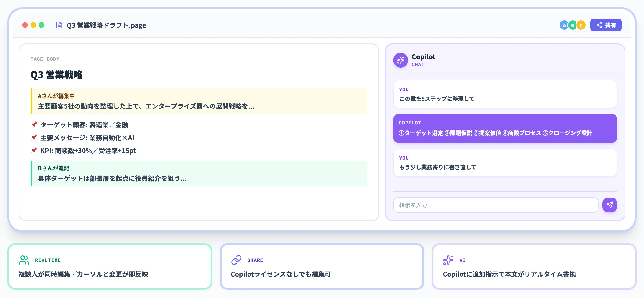Viewport: 644px width, 297px height.
Task: Click pin icon beside KPI line
Action: (x=34, y=150)
